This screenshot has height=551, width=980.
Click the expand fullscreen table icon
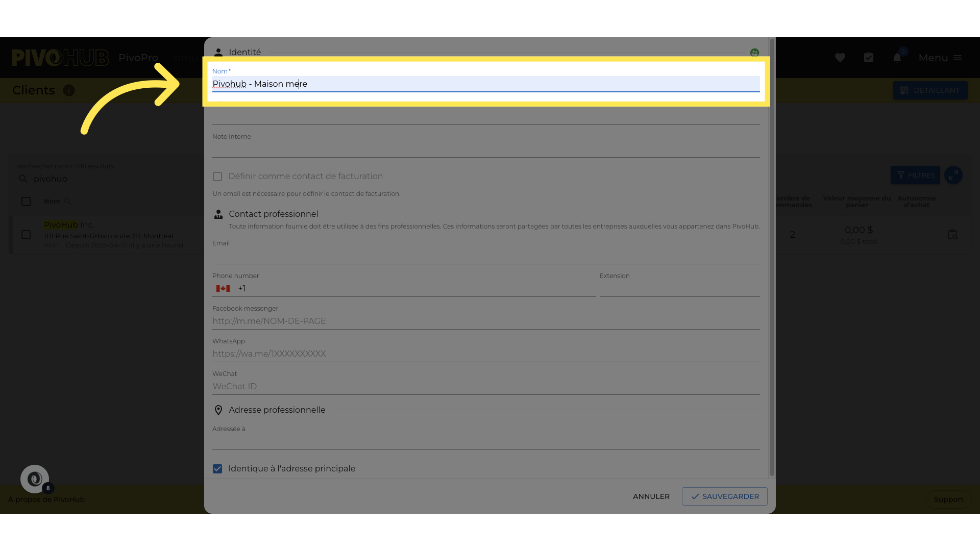953,175
